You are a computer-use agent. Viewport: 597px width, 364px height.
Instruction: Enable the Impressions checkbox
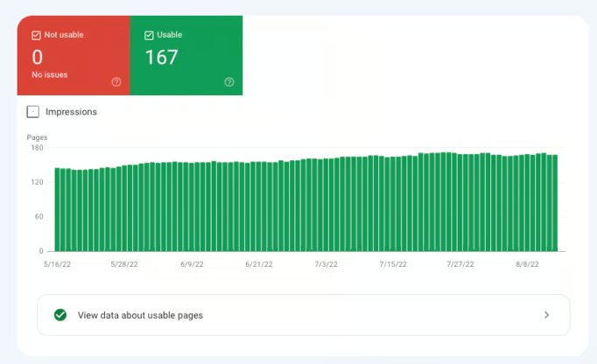click(x=32, y=111)
